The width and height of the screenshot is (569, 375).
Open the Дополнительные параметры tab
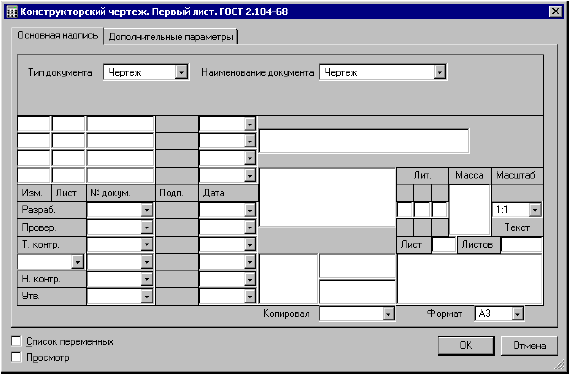point(171,37)
